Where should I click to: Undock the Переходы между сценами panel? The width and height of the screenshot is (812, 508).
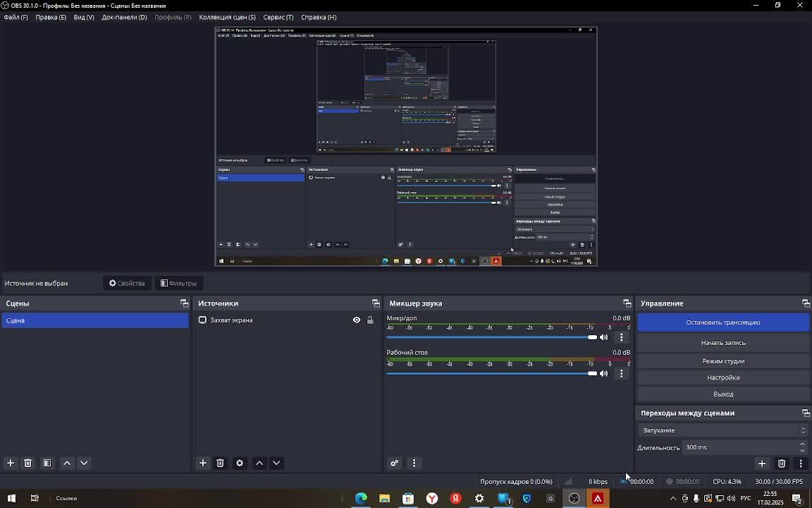click(x=806, y=413)
